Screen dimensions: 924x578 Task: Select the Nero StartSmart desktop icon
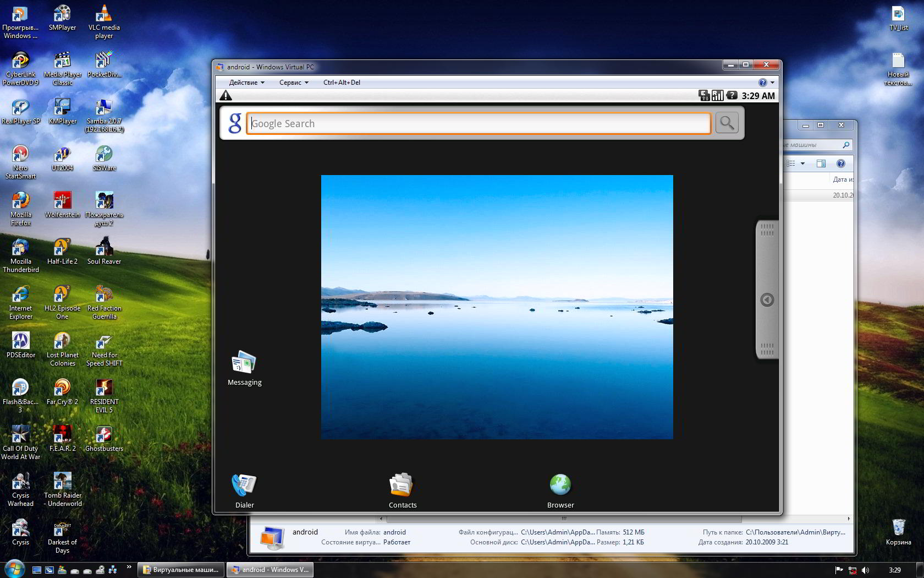point(20,162)
